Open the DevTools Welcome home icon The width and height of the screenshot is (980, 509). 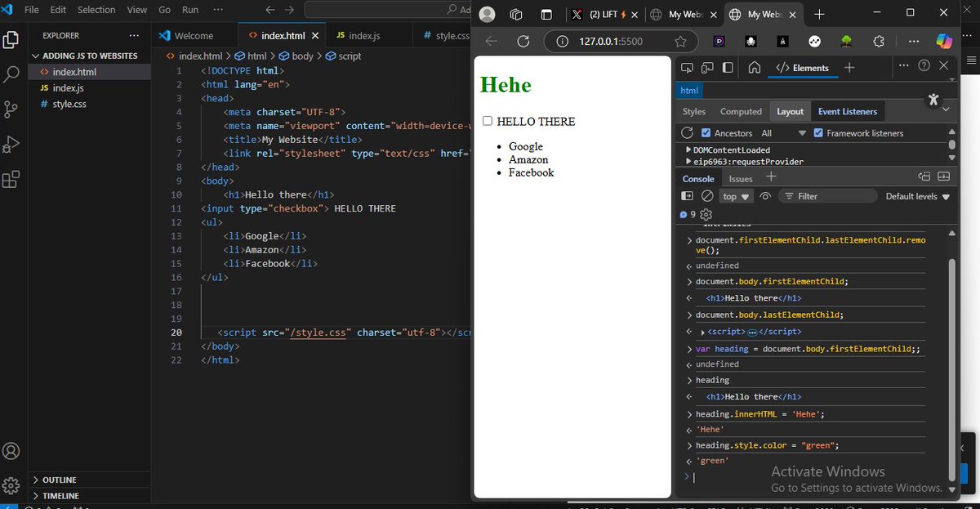tap(755, 68)
